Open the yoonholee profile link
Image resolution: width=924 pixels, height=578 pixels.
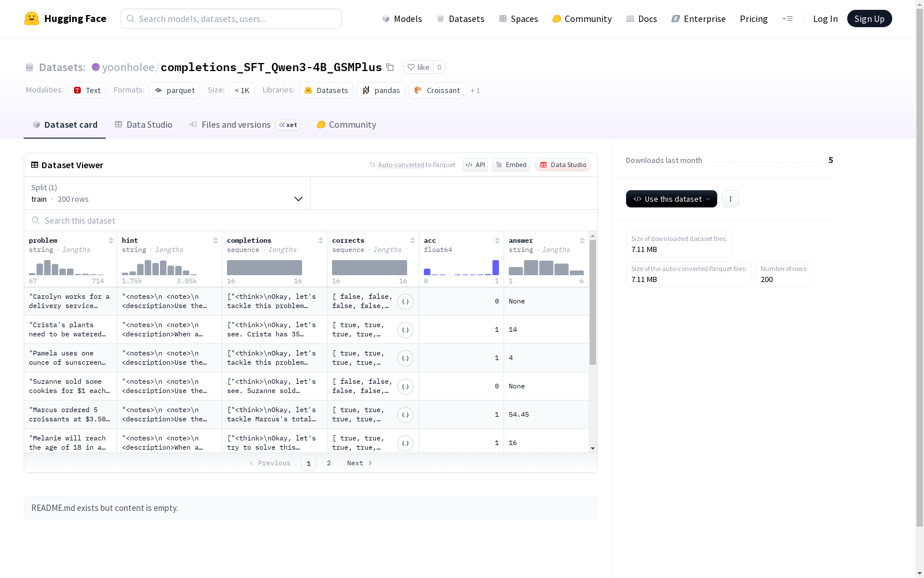(x=128, y=67)
